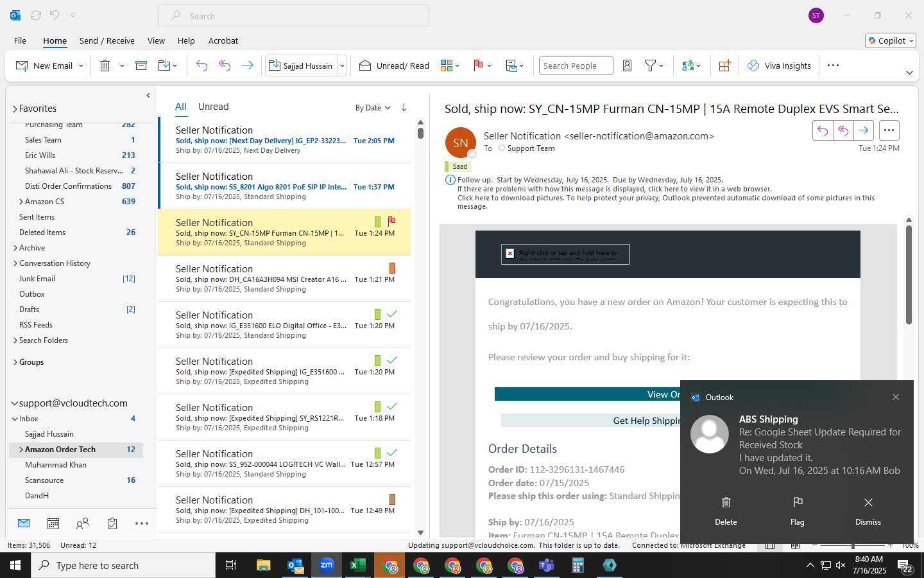Dismiss the ABS Shipping notification
924x578 pixels.
pyautogui.click(x=868, y=511)
